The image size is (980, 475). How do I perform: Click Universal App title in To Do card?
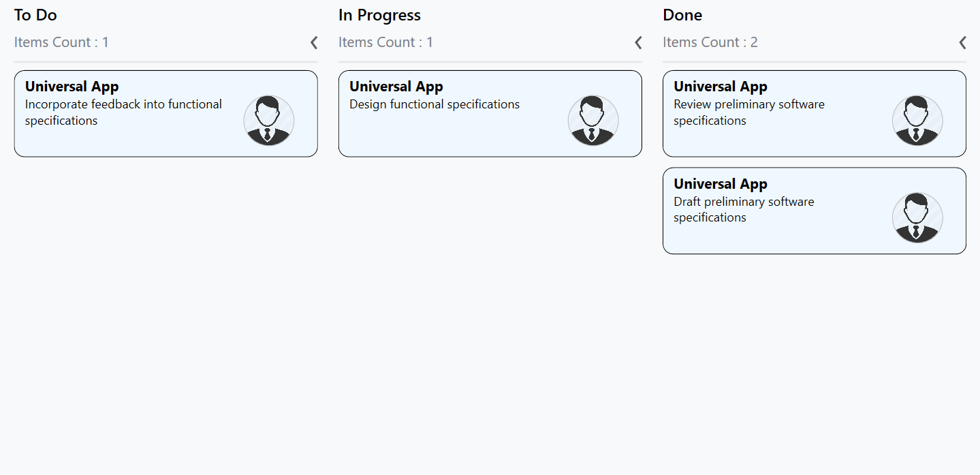coord(72,87)
